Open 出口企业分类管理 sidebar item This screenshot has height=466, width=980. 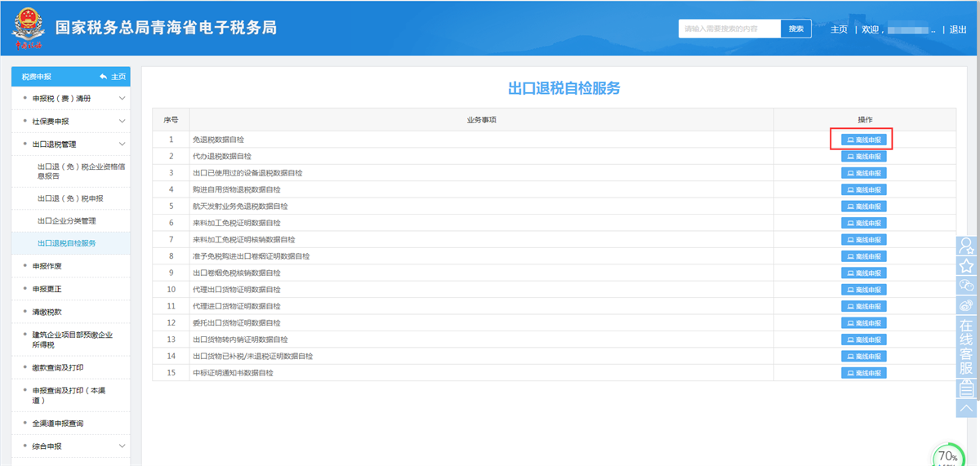tap(72, 221)
